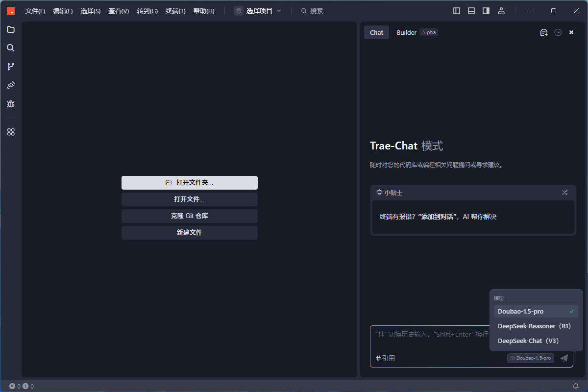Toggle the AI side panel layout icon
The width and height of the screenshot is (588, 392).
tap(486, 11)
